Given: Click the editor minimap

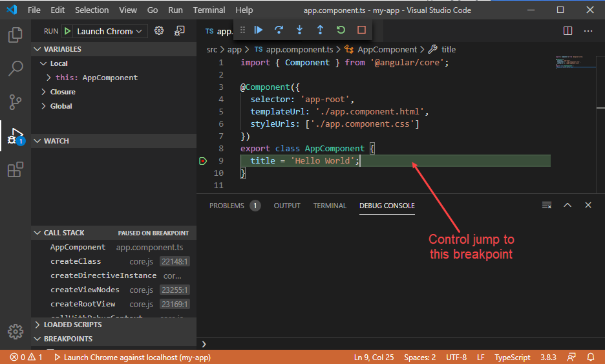Looking at the screenshot, I should click(x=575, y=62).
